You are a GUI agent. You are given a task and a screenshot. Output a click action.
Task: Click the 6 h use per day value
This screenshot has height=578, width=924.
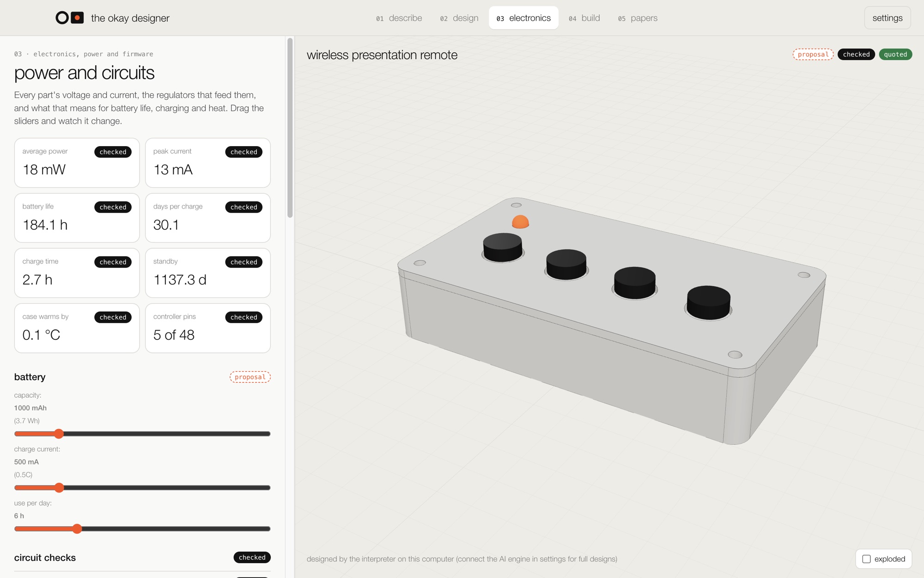tap(19, 516)
